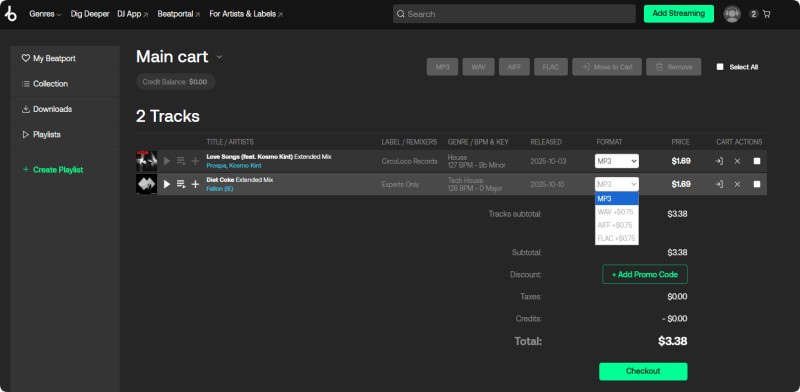800x392 pixels.
Task: Move Diet Coke to another cart
Action: (719, 184)
